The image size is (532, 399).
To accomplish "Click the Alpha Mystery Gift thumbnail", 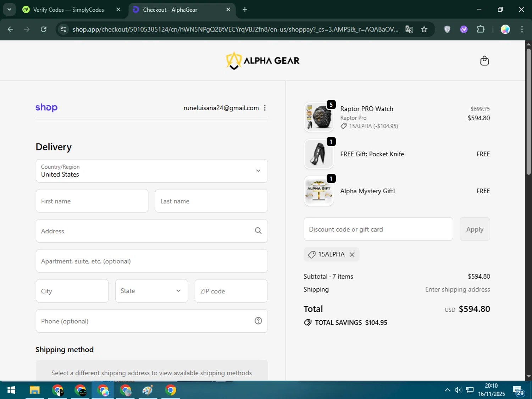I will (x=319, y=191).
